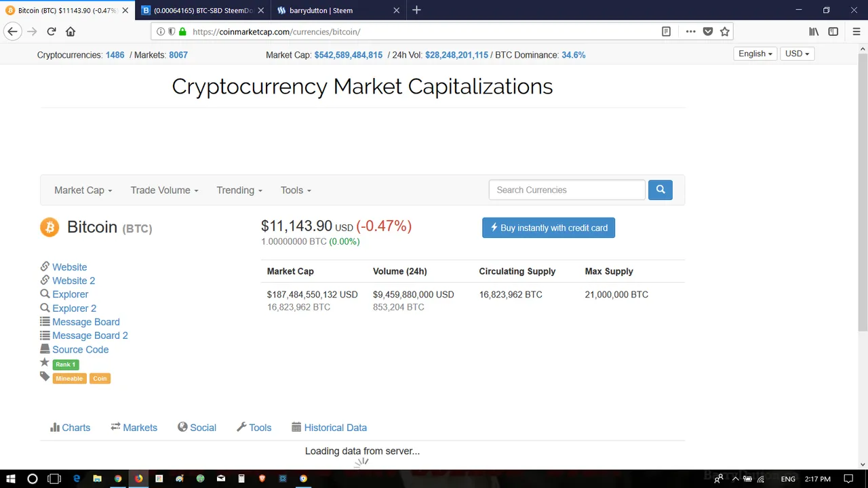Bookmark this page with the star
The image size is (868, 488).
(x=725, y=31)
